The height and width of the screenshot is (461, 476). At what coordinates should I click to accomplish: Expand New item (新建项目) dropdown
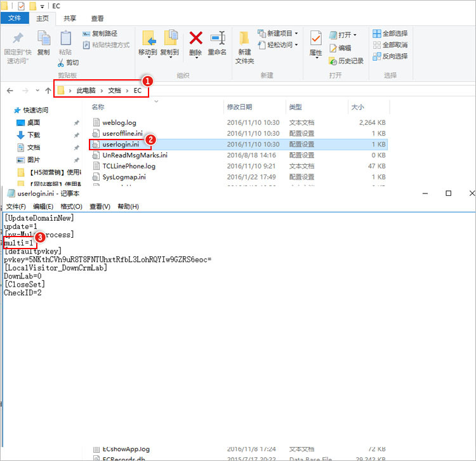[278, 34]
